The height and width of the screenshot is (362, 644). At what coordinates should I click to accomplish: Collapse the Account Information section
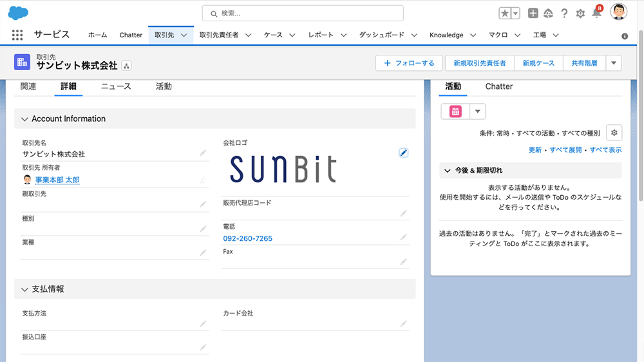coord(24,119)
